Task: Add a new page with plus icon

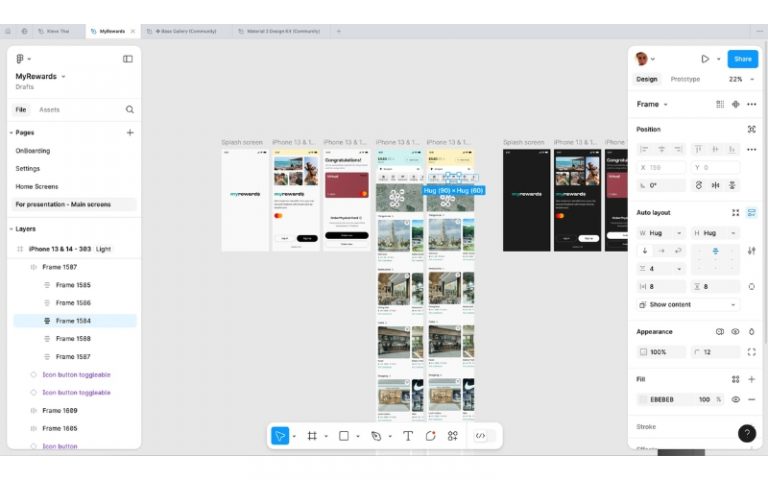Action: (130, 132)
